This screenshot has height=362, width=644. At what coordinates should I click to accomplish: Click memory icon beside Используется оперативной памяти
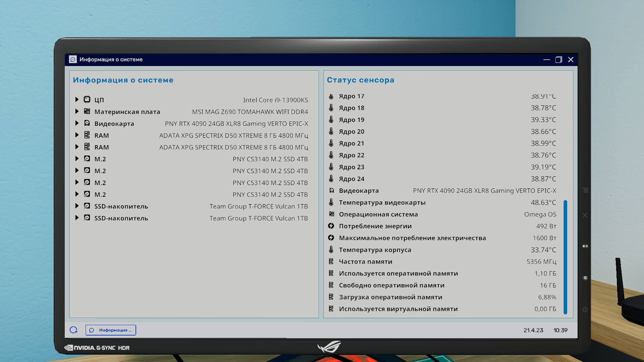click(x=331, y=273)
